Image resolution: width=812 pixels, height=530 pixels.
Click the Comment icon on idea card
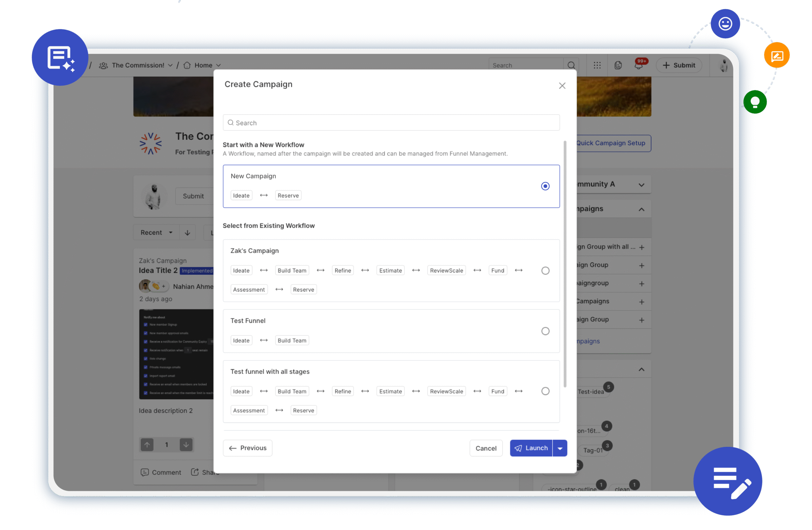point(145,472)
